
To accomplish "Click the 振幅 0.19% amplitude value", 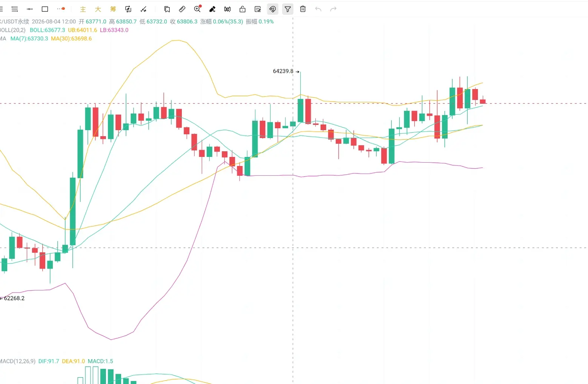I will click(260, 22).
